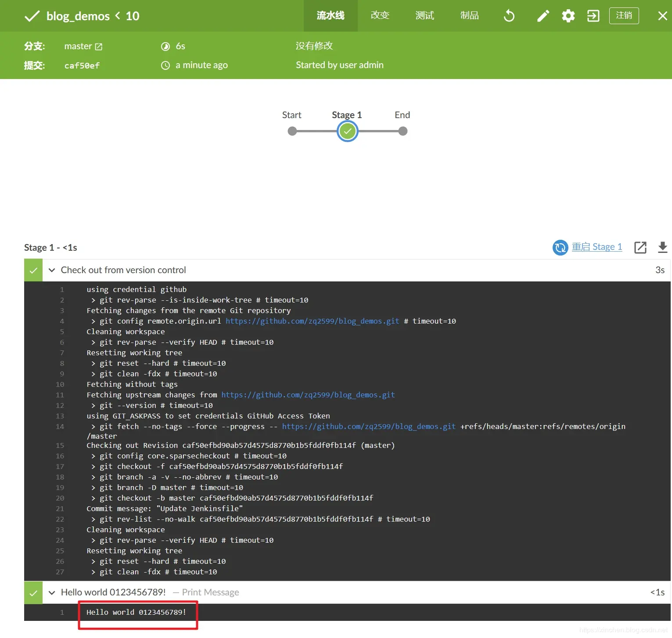Select the Stage 1 node in graph
This screenshot has width=672, height=638.
click(348, 131)
